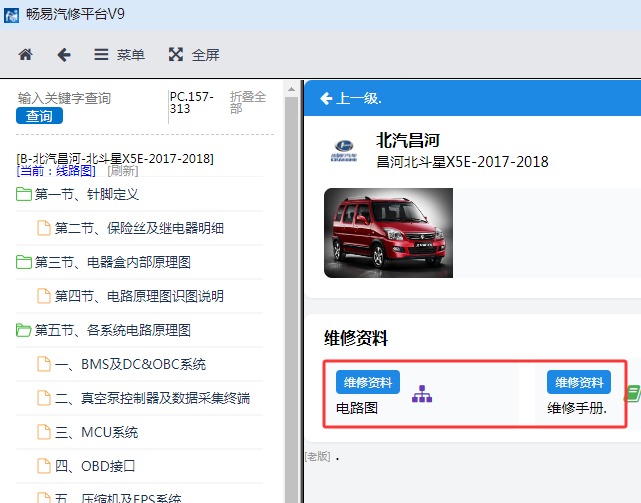This screenshot has width=641, height=503.
Task: Click the 畅易汽修平台V9 app icon
Action: tap(11, 15)
